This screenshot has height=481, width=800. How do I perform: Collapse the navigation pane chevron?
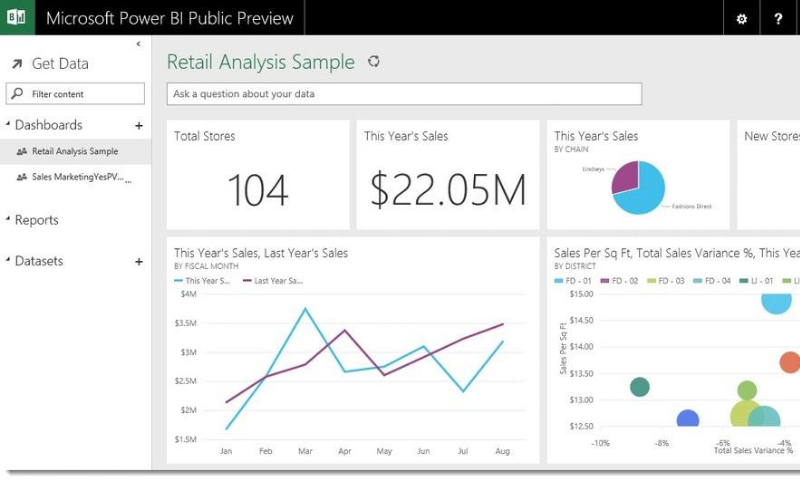tap(138, 44)
